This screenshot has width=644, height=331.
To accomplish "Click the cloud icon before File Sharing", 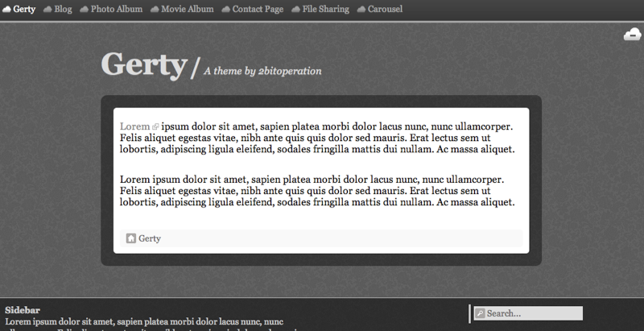I will 296,10.
